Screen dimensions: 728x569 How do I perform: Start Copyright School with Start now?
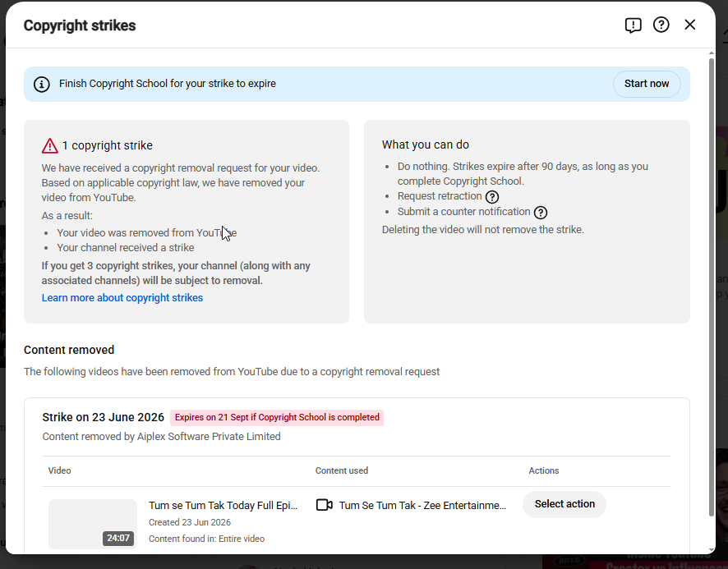[x=647, y=84]
